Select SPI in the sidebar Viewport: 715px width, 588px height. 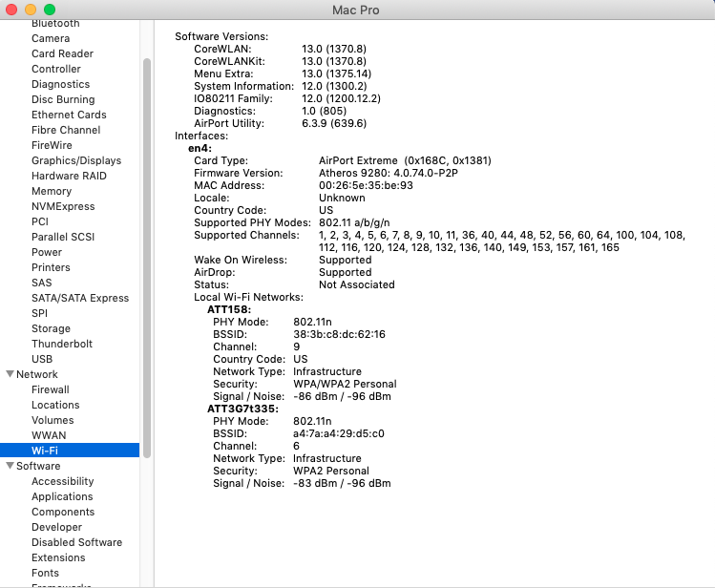click(39, 313)
